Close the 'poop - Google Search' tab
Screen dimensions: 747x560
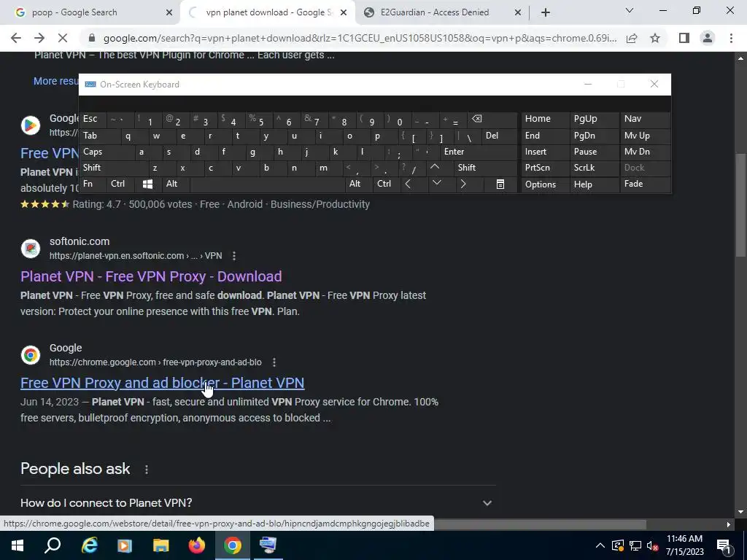pyautogui.click(x=169, y=12)
